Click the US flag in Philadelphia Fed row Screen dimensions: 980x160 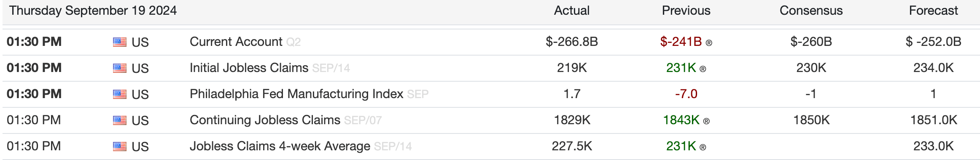pyautogui.click(x=120, y=94)
